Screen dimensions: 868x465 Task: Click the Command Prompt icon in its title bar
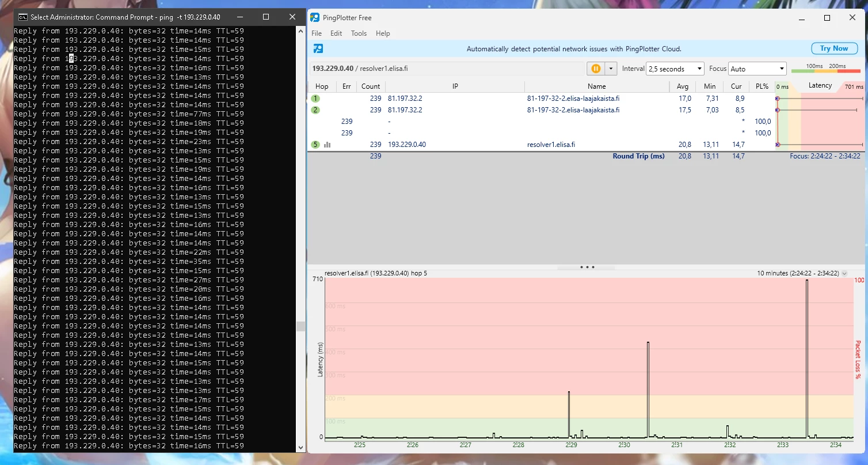coord(23,17)
